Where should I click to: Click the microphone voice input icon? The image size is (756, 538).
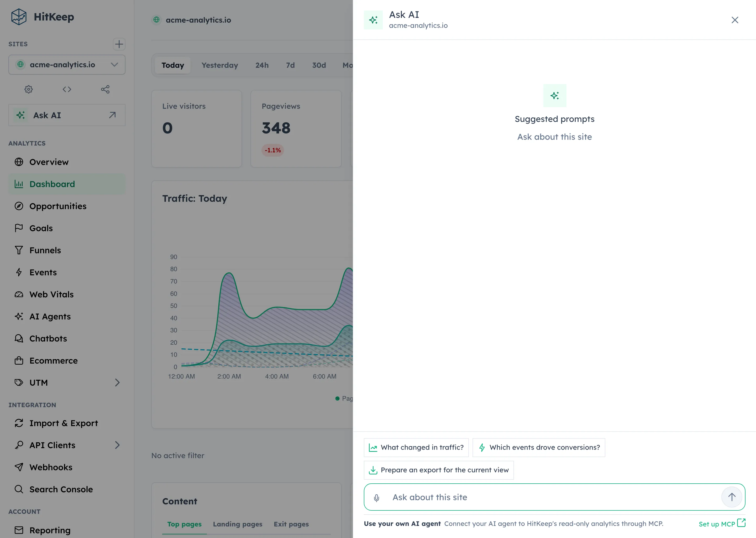pos(376,498)
